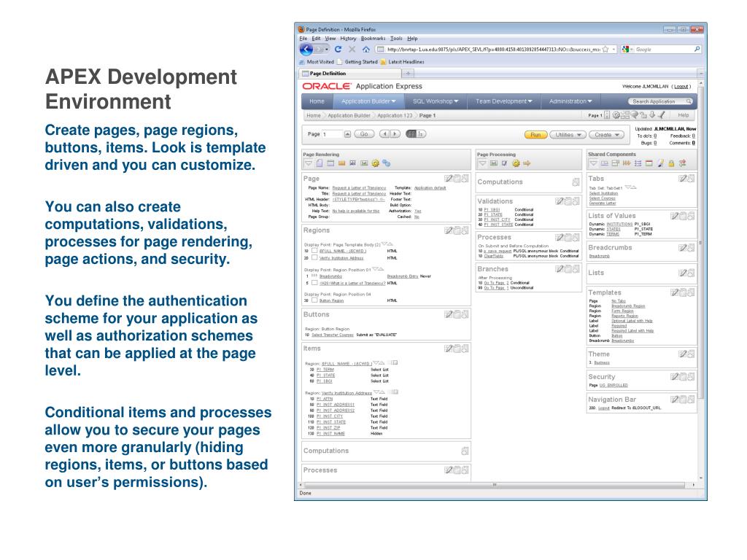Click the Logout link
This screenshot has width=747, height=560.
click(x=681, y=86)
